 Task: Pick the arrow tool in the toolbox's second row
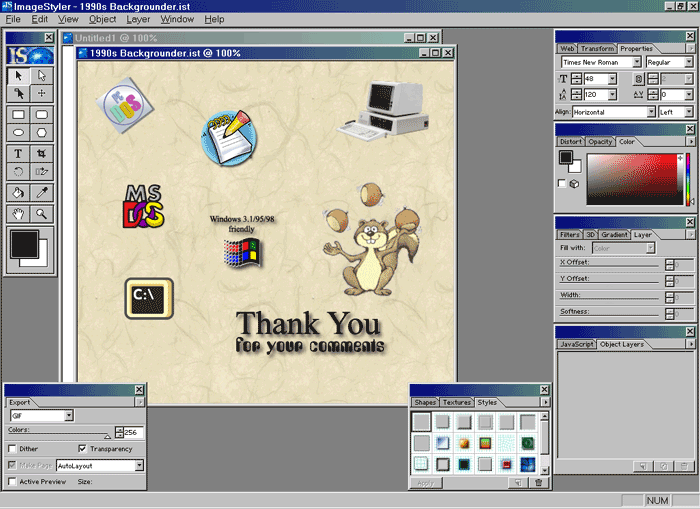click(18, 93)
